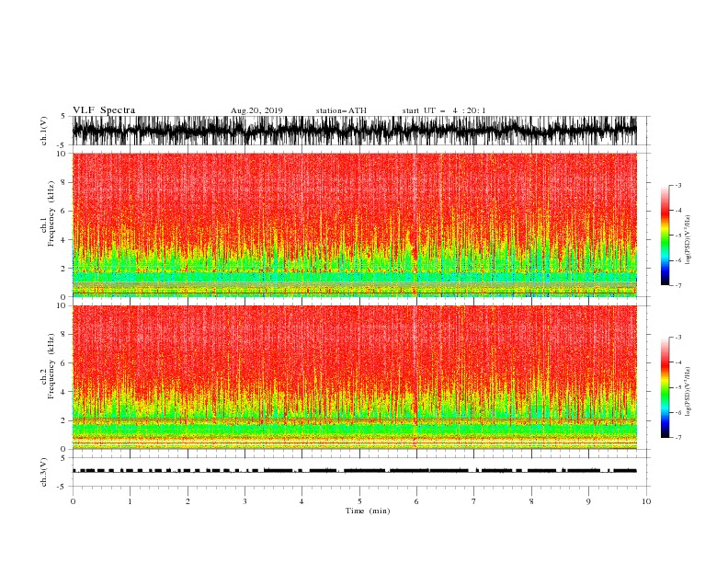Click the time axis tick label "2"
This screenshot has width=728, height=563.
188,501
